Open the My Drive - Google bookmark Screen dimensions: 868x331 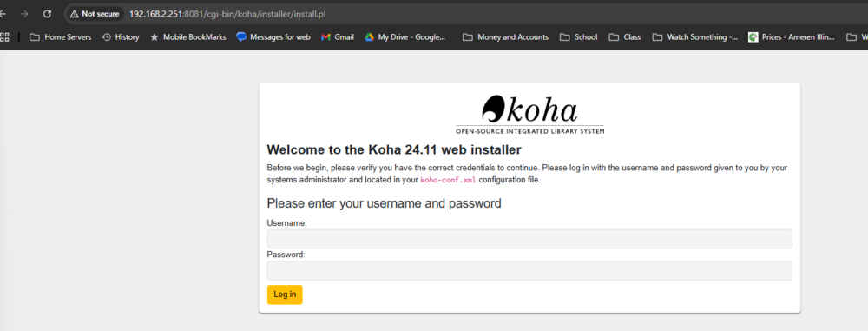tap(404, 37)
